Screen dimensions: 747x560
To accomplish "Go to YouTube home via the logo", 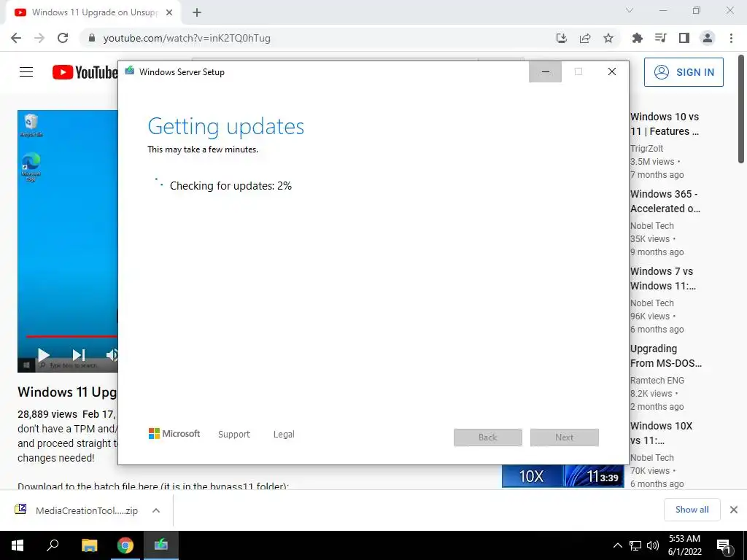I will pos(85,72).
